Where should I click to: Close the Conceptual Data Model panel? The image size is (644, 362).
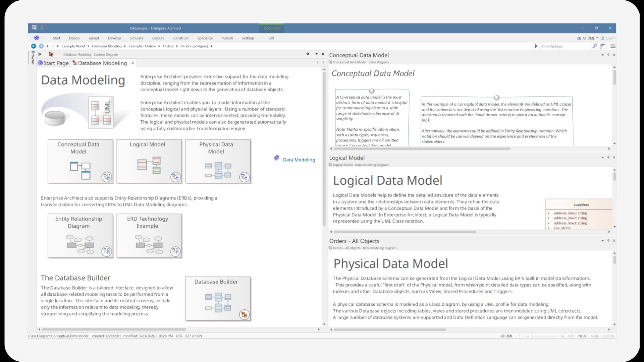click(614, 55)
